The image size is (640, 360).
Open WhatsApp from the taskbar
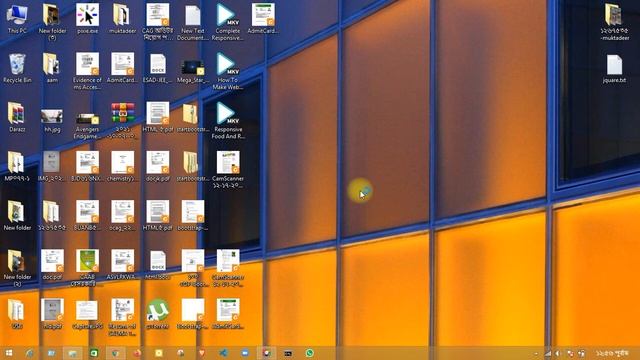click(x=310, y=353)
